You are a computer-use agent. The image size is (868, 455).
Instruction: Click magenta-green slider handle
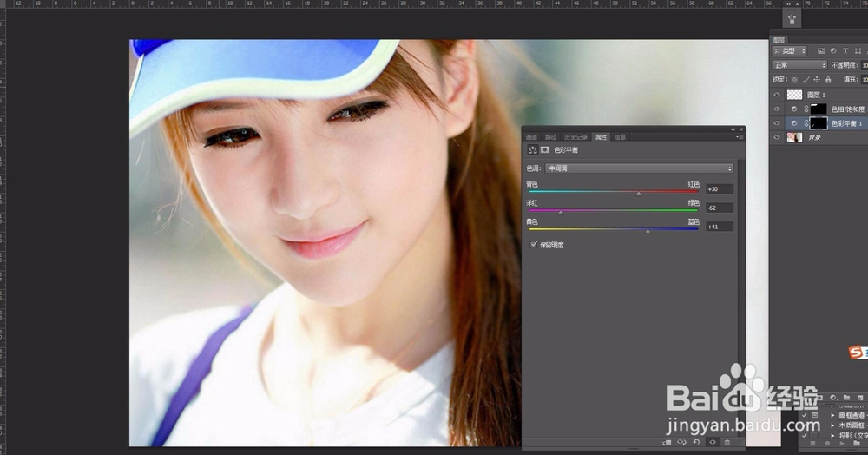[561, 213]
